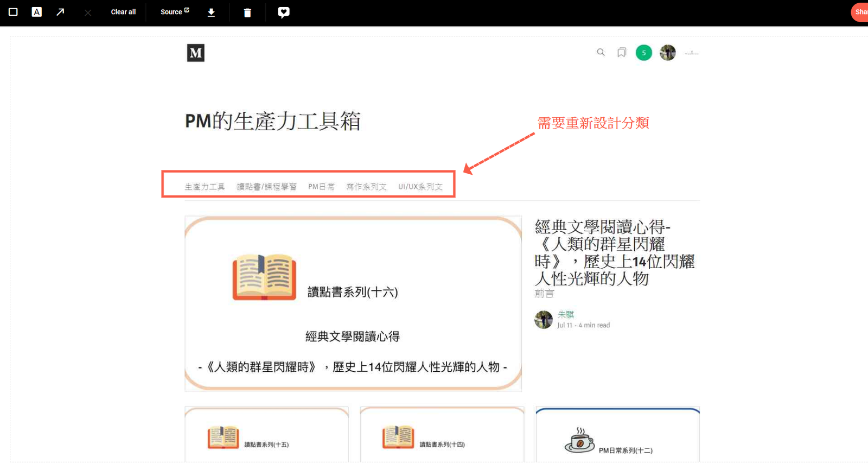Image resolution: width=868 pixels, height=463 pixels.
Task: Click the heart speech-bubble icon
Action: (284, 12)
